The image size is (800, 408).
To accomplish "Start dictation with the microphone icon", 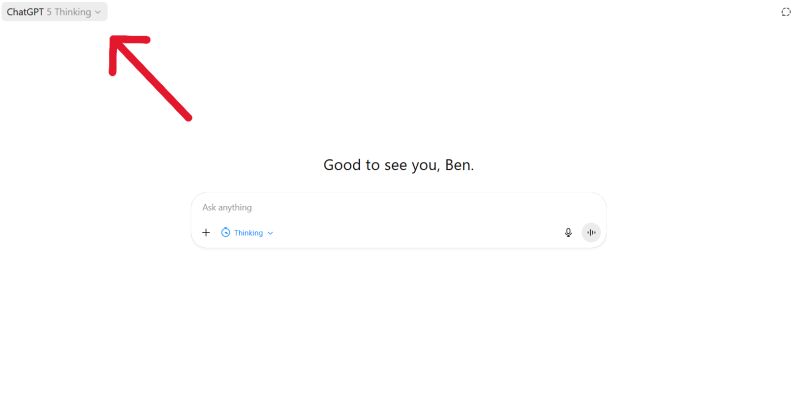I will pyautogui.click(x=568, y=233).
